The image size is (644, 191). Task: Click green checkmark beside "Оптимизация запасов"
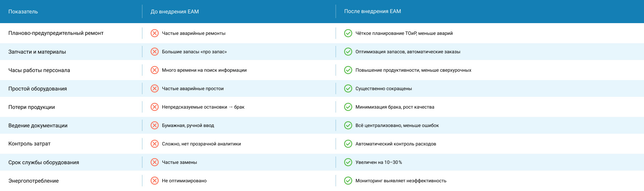click(348, 52)
